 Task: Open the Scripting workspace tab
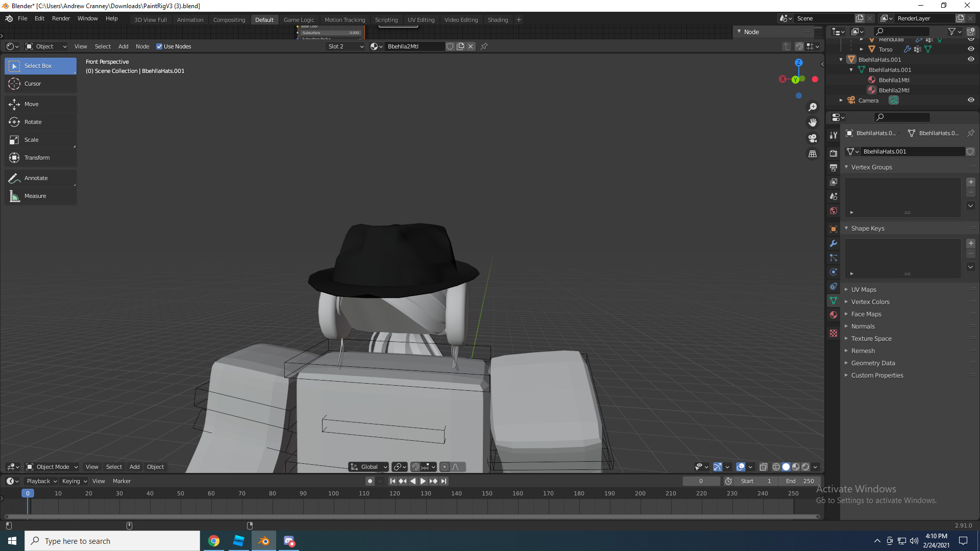(386, 19)
